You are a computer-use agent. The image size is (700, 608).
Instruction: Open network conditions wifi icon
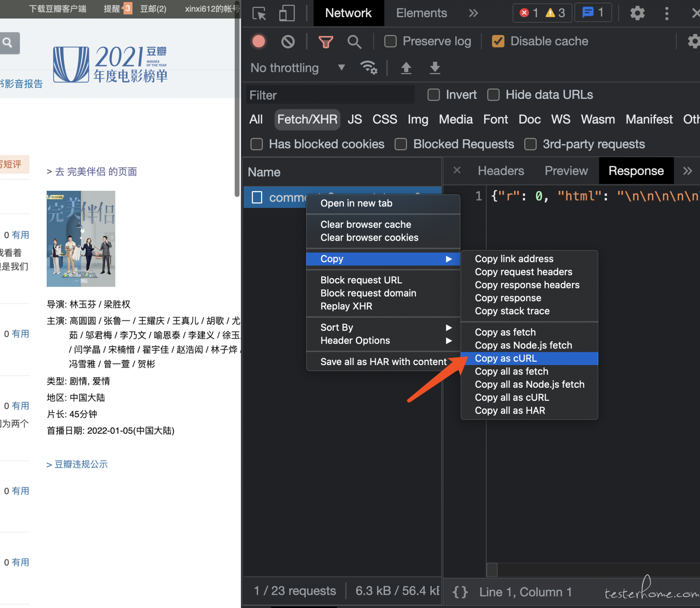tap(369, 67)
